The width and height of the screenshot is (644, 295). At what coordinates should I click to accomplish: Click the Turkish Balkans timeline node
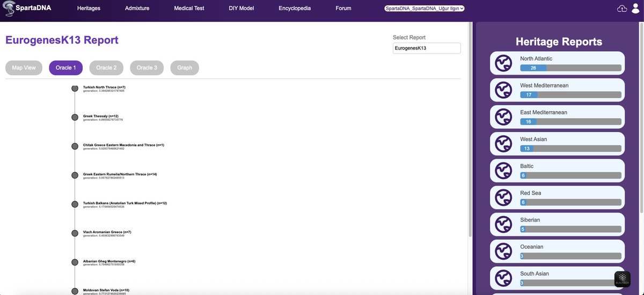75,204
